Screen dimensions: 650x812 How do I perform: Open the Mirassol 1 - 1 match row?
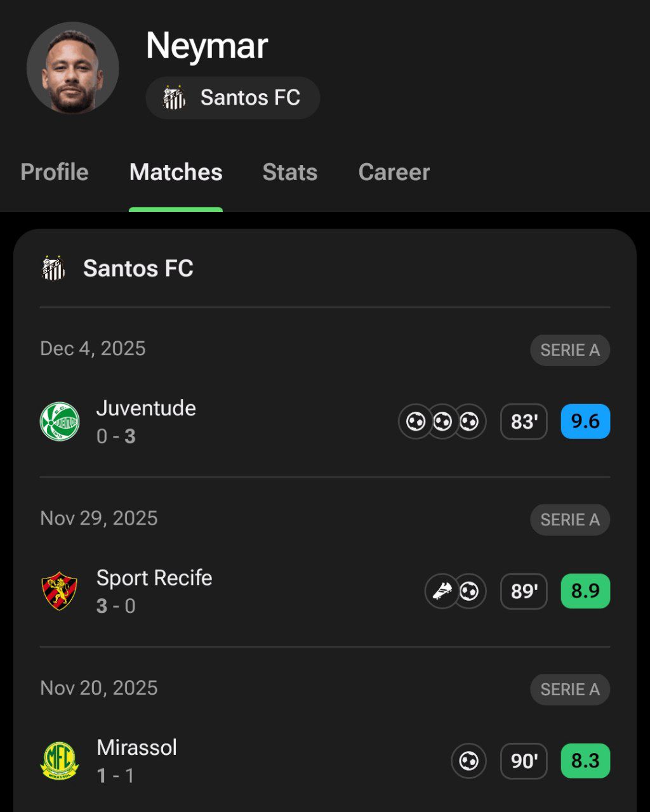[254, 761]
